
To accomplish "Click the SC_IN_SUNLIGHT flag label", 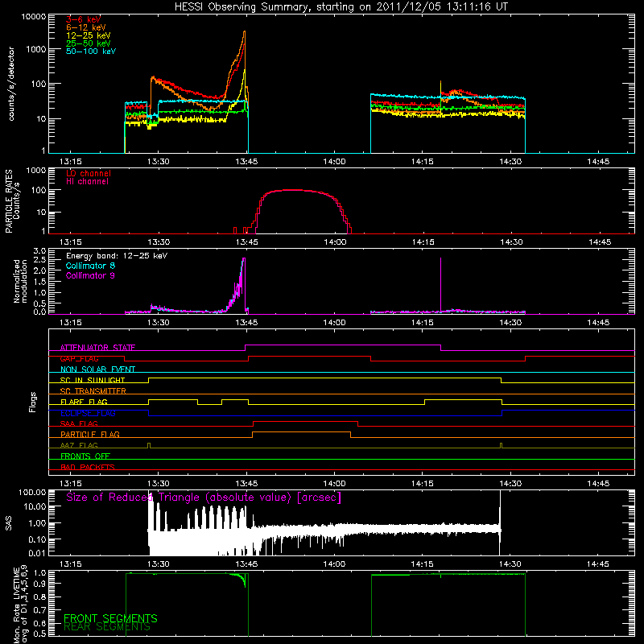I will [93, 380].
